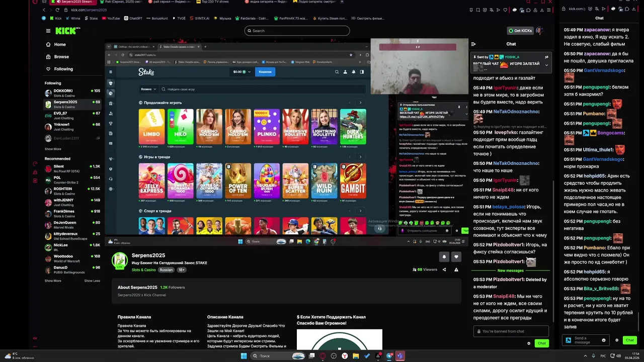Open Windows Start menu
Image resolution: width=644 pixels, height=362 pixels.
tap(244, 356)
